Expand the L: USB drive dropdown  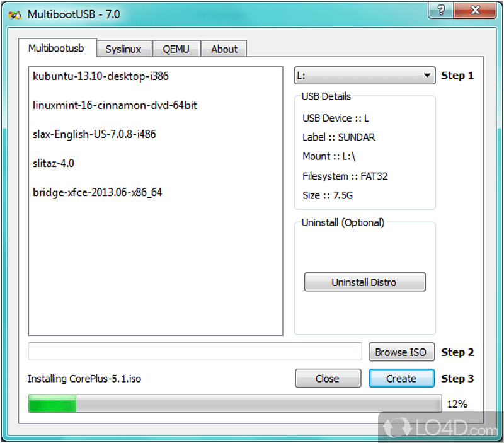[365, 76]
